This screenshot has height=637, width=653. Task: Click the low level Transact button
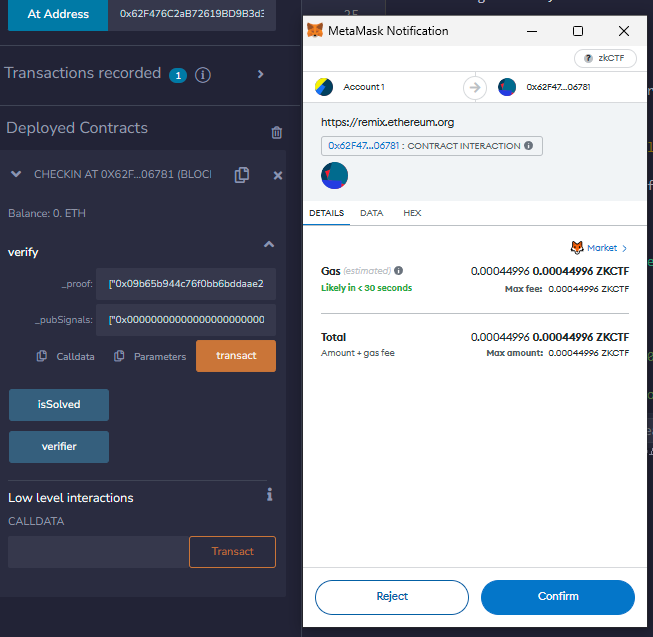point(232,552)
